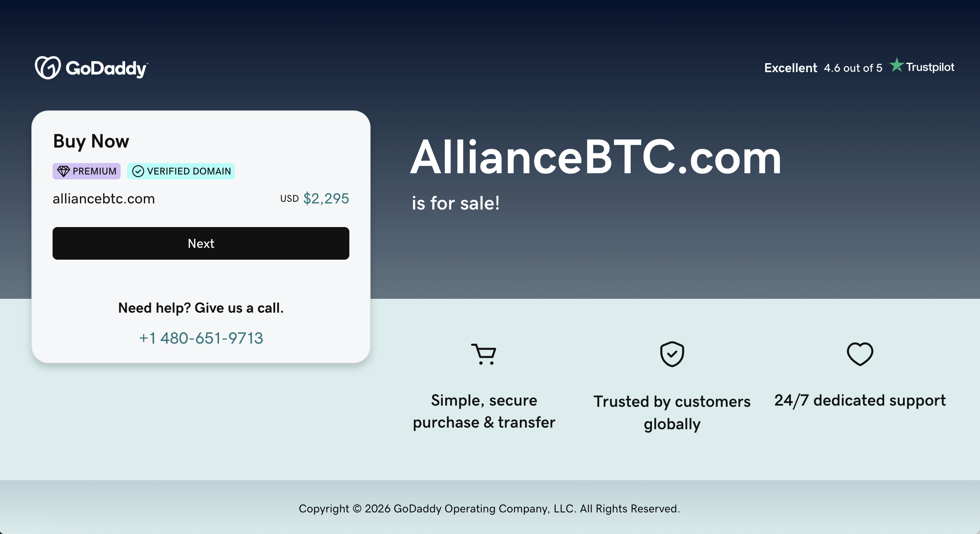Screen dimensions: 980x534
Task: Click the checkmark on Verified Domain badge
Action: coord(138,171)
